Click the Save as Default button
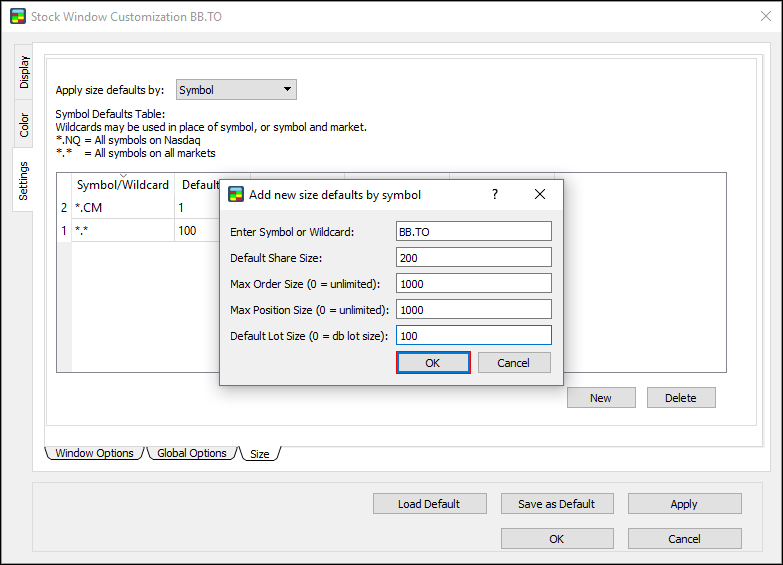783x565 pixels. pos(556,504)
